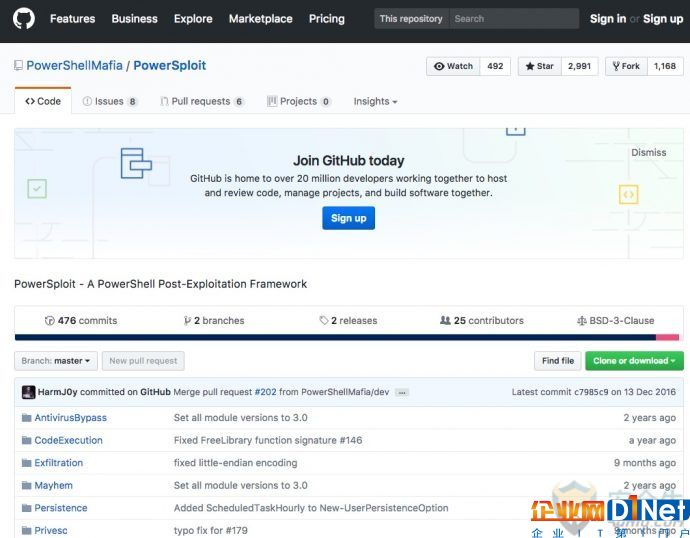Open the Marketplace page
690x538 pixels.
click(261, 19)
